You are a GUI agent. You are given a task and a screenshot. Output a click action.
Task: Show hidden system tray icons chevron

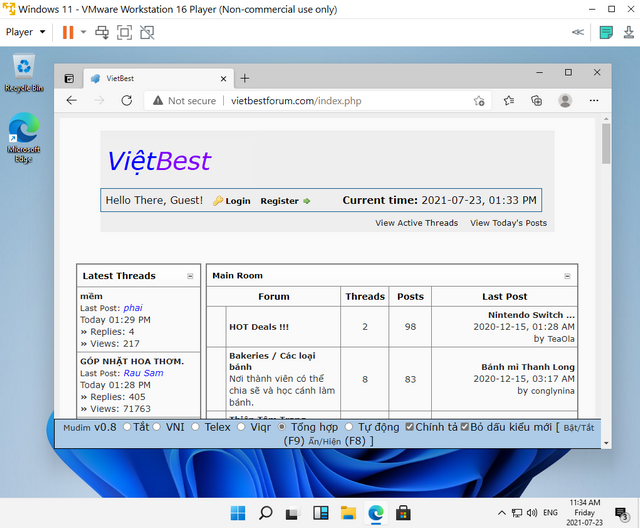pos(502,513)
